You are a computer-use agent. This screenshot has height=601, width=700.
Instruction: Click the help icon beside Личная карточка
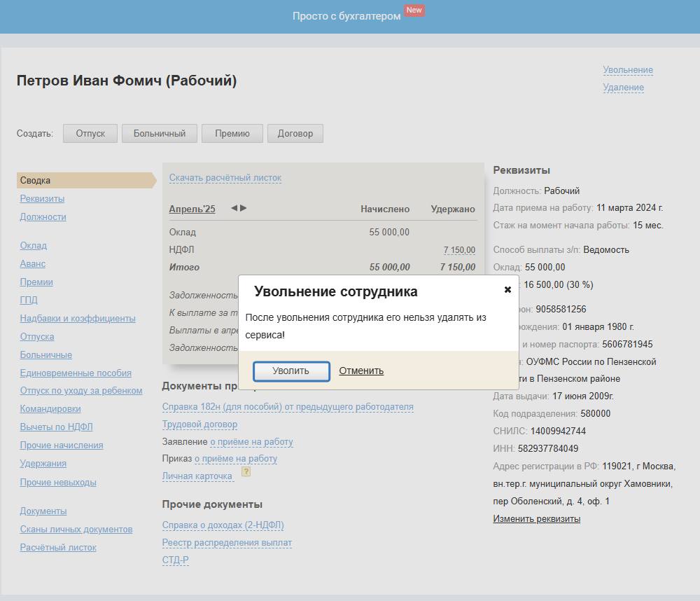pyautogui.click(x=246, y=472)
